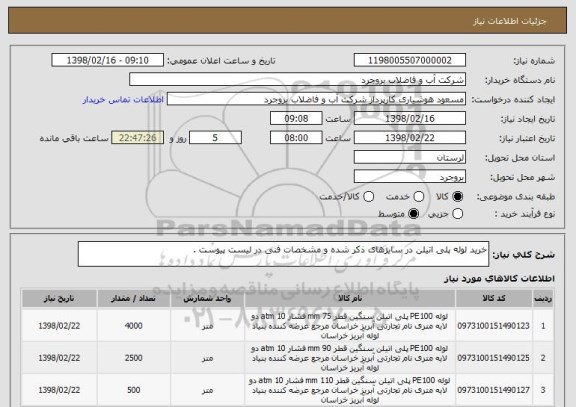Click the remaining days field showing 5
The image size is (576, 407).
(x=215, y=138)
